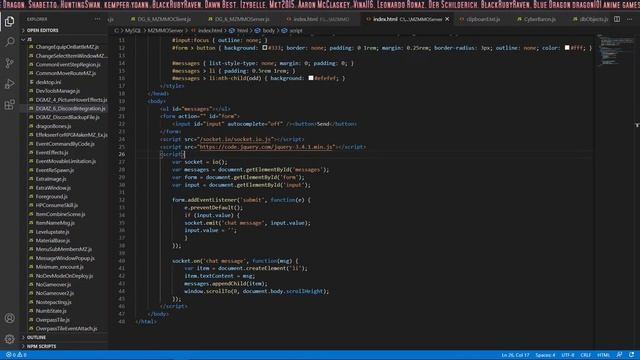Click Ln 26, Col 17 in status bar
Screen dimensions: 640x360
click(x=515, y=355)
